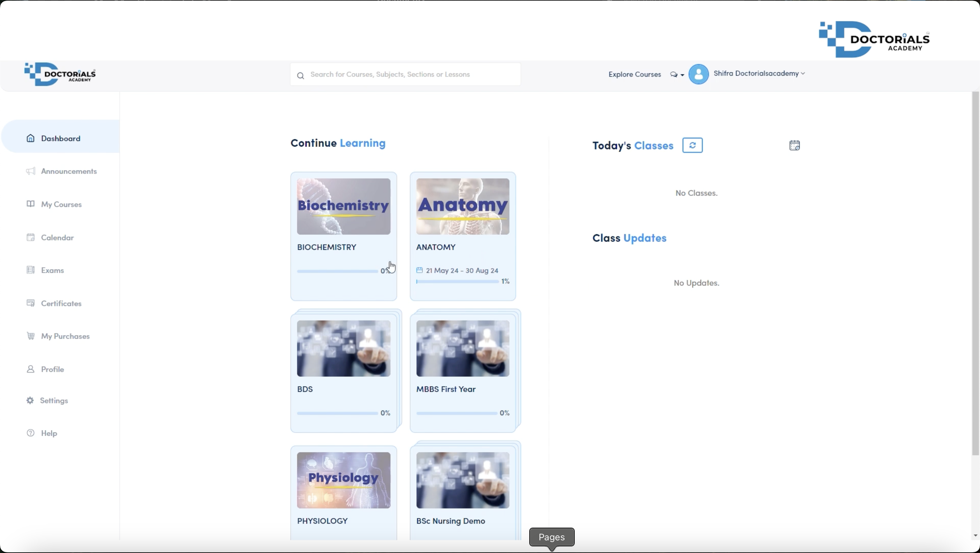Expand the Shifra Doctorialsacademy account menu
The image size is (980, 553).
click(x=759, y=73)
